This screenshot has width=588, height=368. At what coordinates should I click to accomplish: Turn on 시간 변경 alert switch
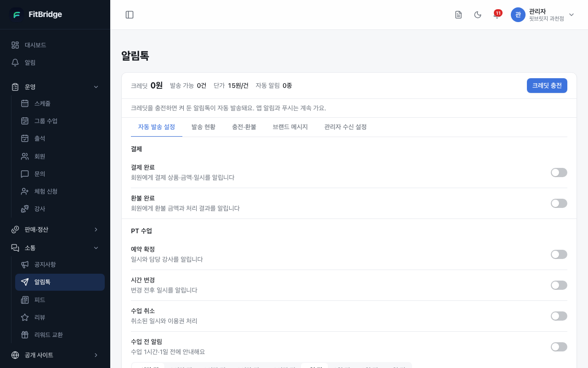point(559,285)
